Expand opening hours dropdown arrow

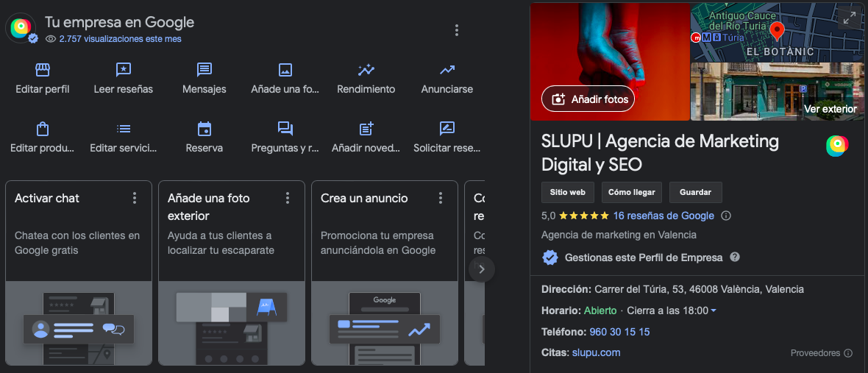pyautogui.click(x=714, y=311)
